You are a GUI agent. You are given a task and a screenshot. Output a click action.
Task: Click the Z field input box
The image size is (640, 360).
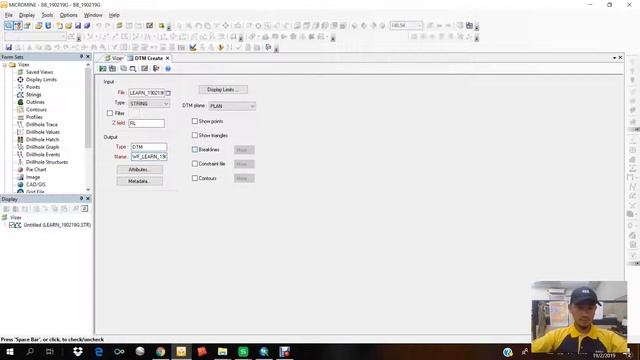click(147, 123)
